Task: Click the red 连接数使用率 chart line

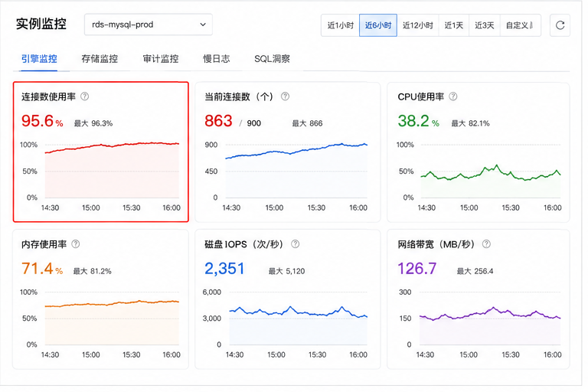Action: tap(112, 146)
